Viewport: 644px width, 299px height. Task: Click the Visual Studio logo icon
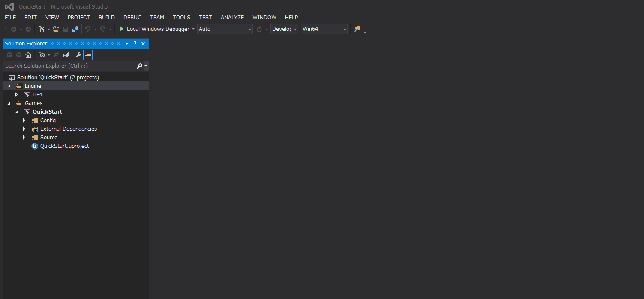point(9,6)
